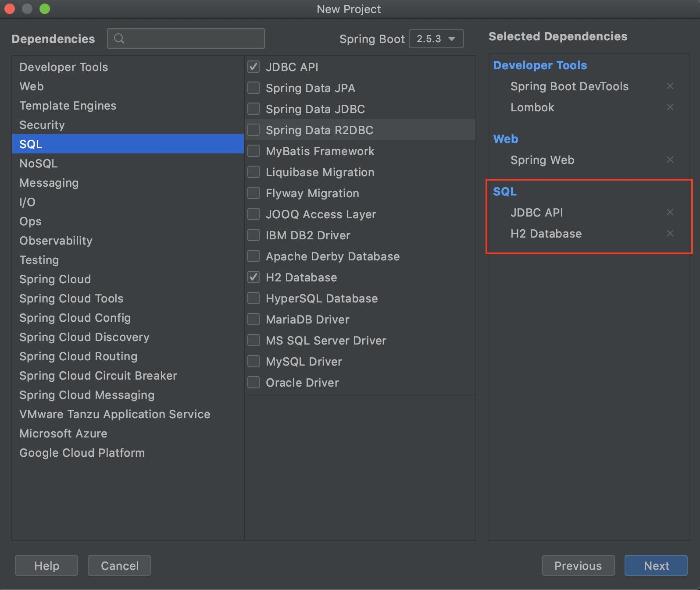Open the Observability category

tap(128, 240)
